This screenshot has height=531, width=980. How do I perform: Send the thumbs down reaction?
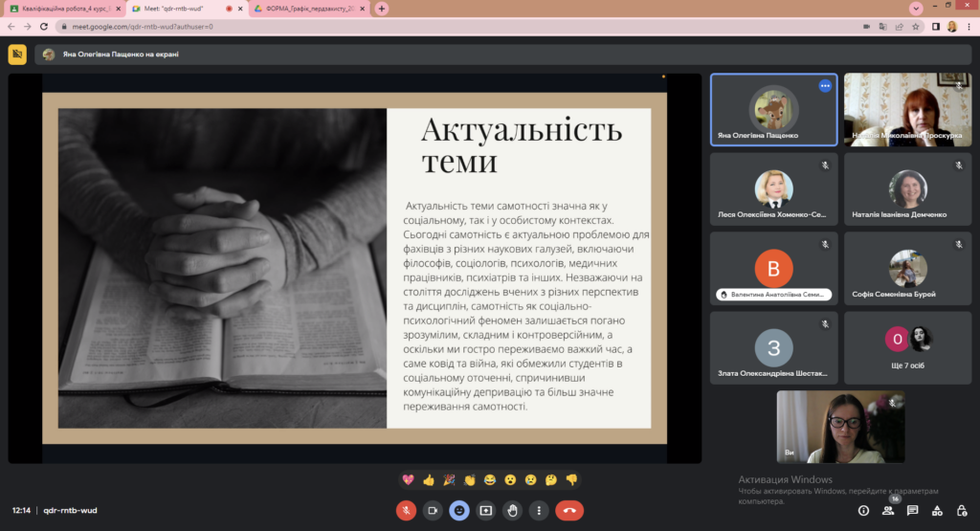click(571, 479)
